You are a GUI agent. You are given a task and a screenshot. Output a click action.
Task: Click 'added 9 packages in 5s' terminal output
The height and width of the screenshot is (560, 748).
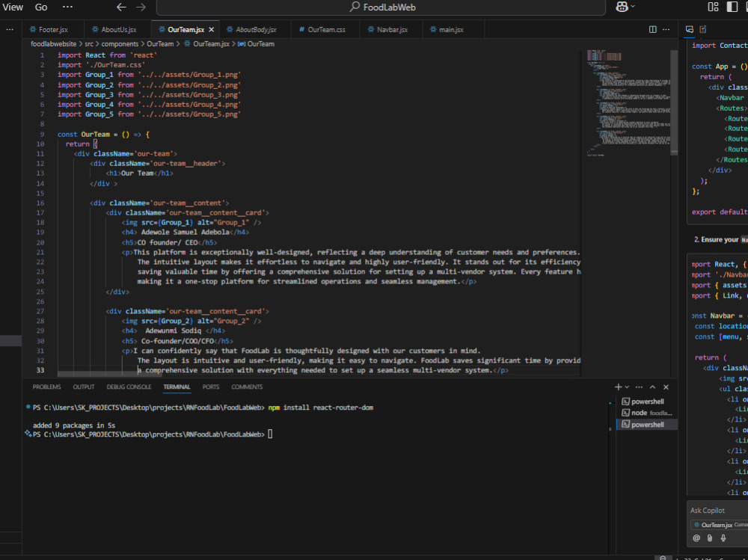[74, 425]
